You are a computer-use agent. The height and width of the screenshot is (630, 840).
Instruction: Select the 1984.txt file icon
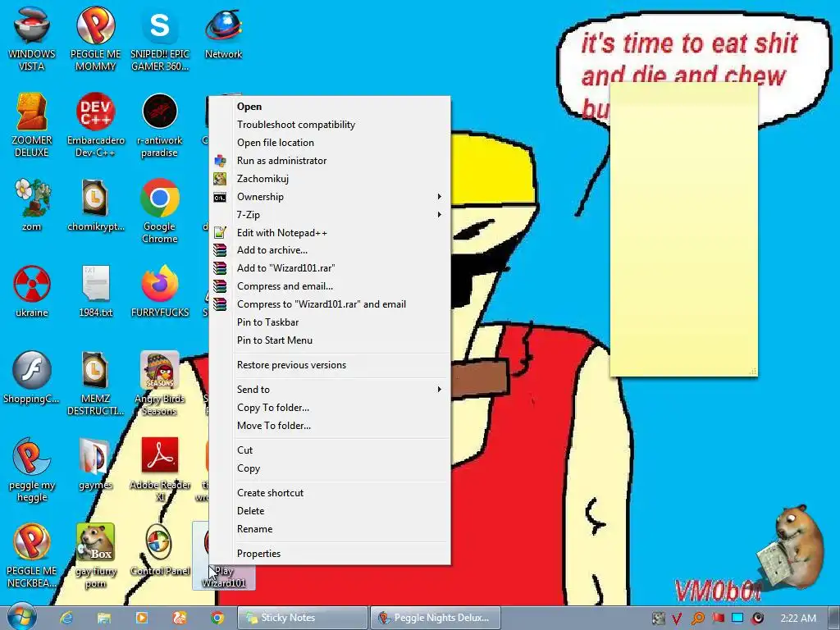click(x=95, y=291)
